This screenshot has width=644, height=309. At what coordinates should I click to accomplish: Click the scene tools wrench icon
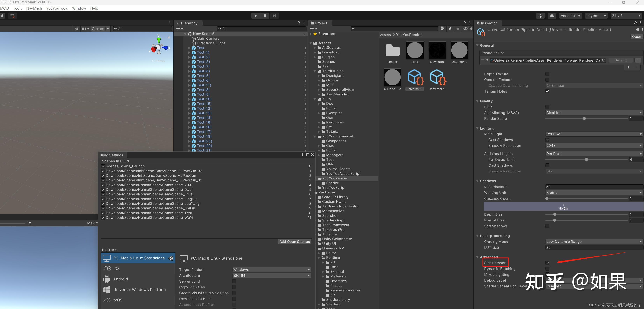coord(76,29)
